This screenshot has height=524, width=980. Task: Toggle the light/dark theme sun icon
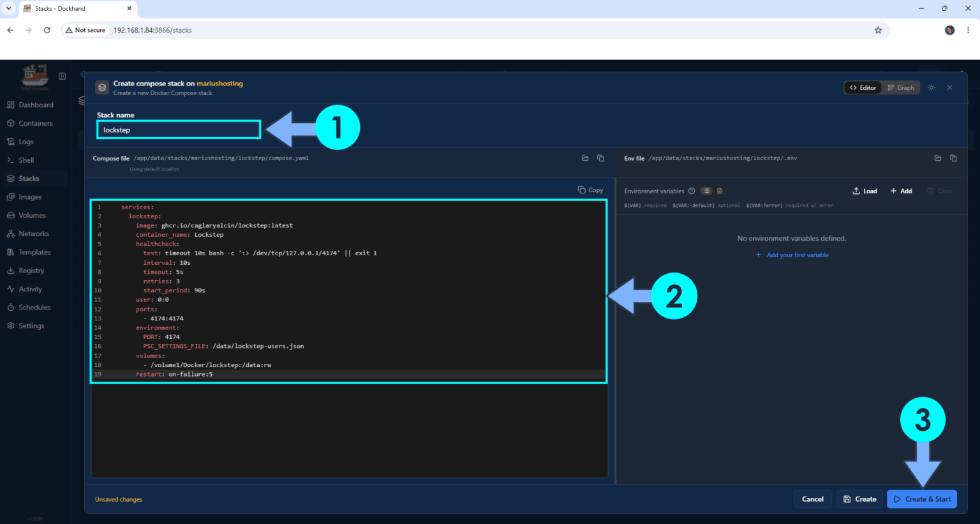(x=932, y=87)
